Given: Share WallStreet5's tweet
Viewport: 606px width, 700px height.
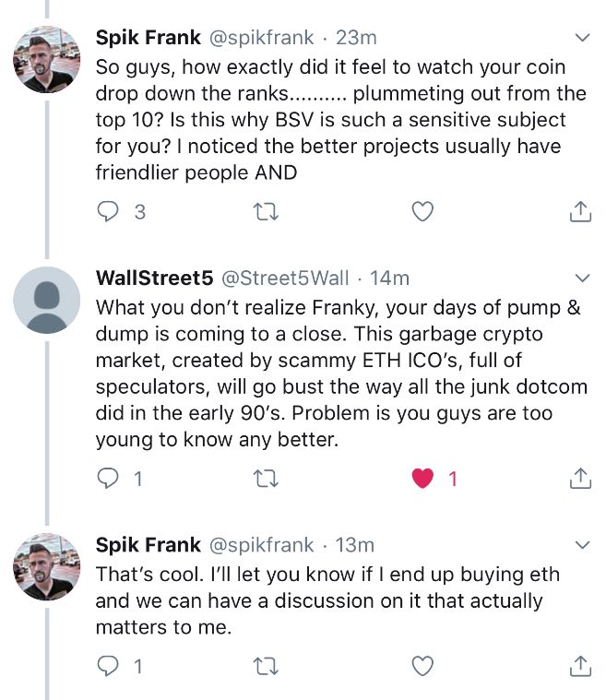Looking at the screenshot, I should tap(579, 479).
